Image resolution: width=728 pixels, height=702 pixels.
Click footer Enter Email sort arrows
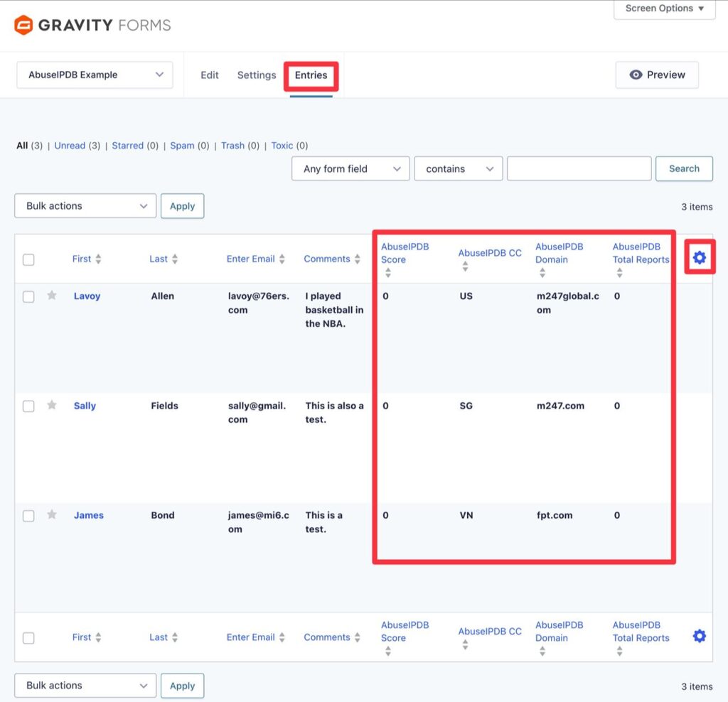coord(282,637)
